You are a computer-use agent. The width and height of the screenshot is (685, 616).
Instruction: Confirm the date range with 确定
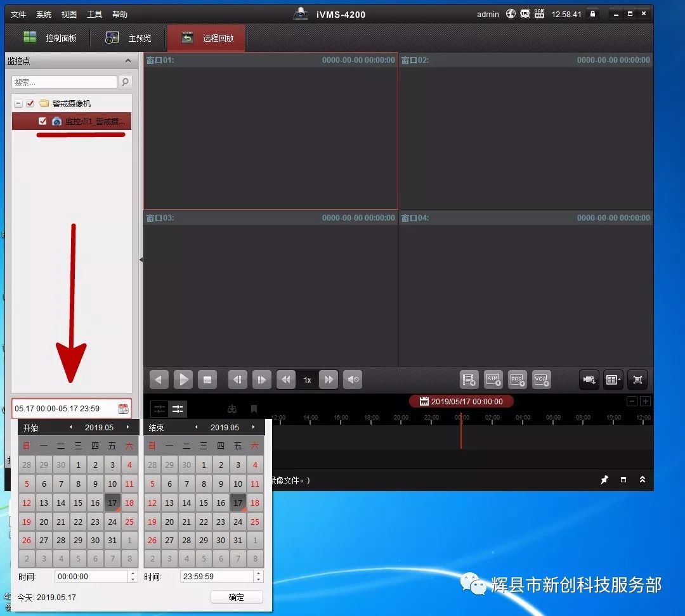coord(237,597)
